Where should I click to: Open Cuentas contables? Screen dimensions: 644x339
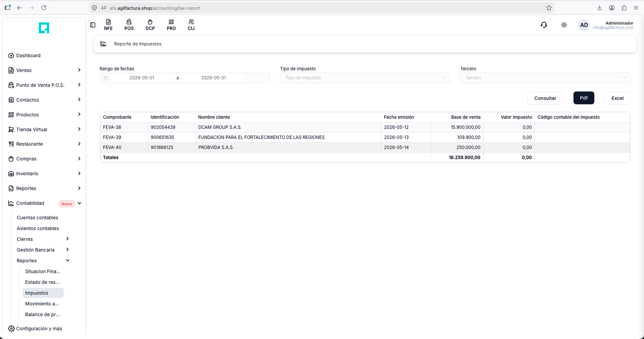(37, 218)
